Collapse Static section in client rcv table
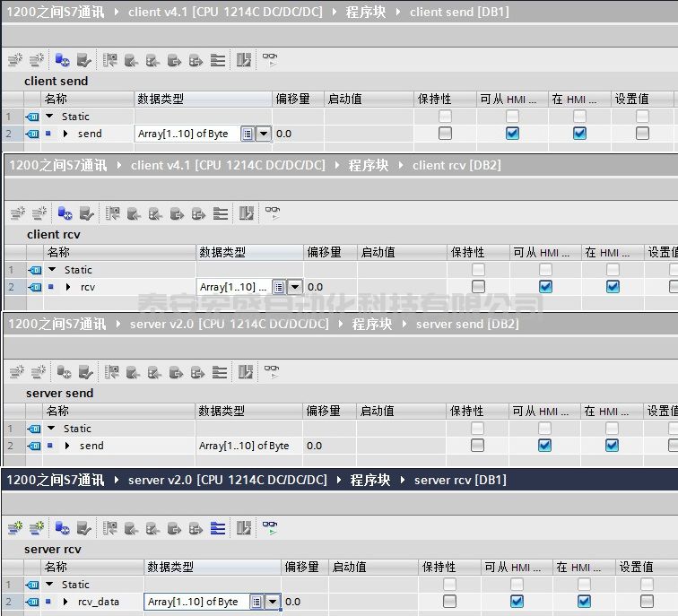 [51, 270]
